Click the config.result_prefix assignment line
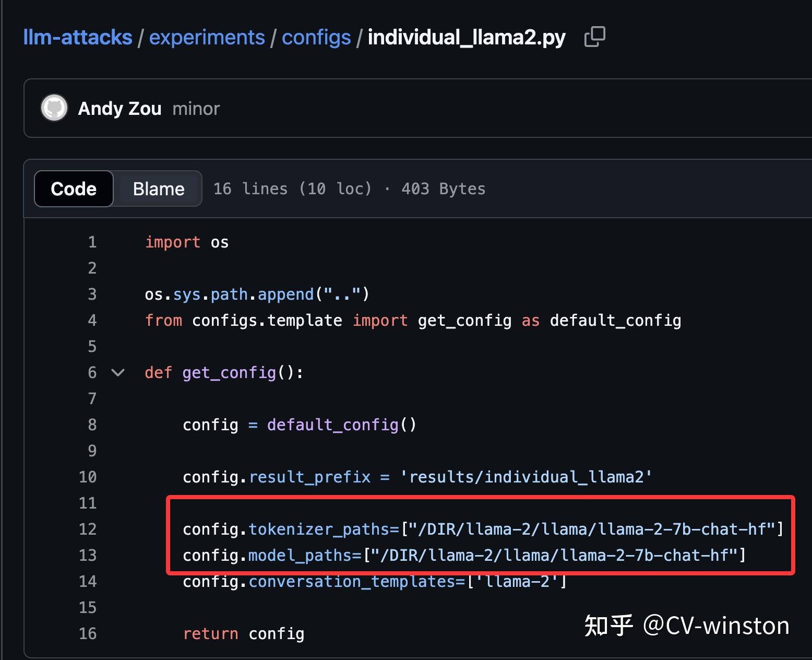The image size is (812, 660). [x=417, y=477]
